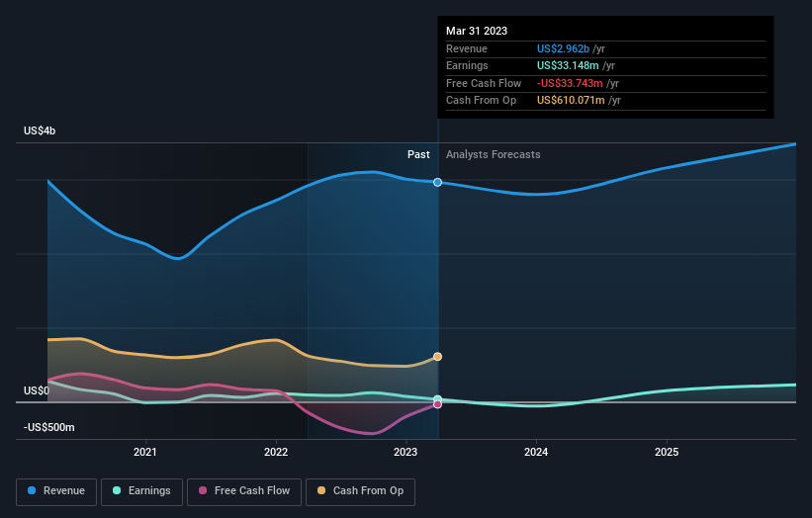Click the Earnings row label in tooltip
812x518 pixels.
pos(467,65)
